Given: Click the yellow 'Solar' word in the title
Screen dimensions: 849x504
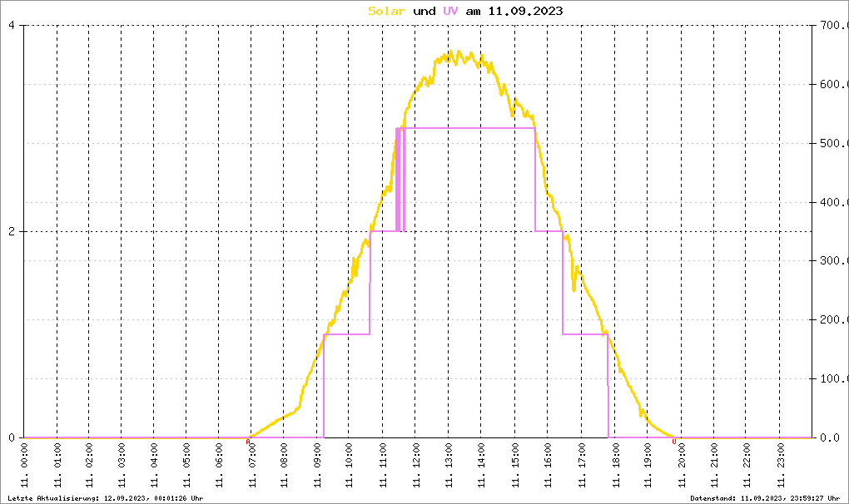Looking at the screenshot, I should [x=386, y=11].
